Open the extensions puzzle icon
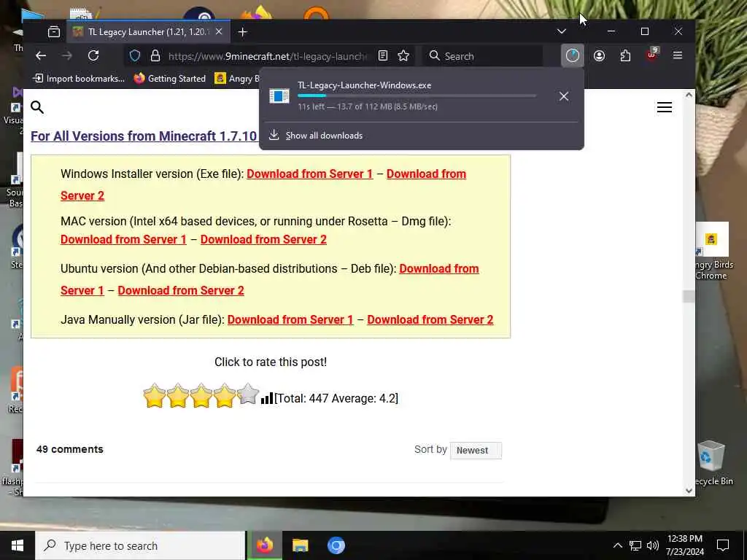The height and width of the screenshot is (560, 747). click(625, 55)
